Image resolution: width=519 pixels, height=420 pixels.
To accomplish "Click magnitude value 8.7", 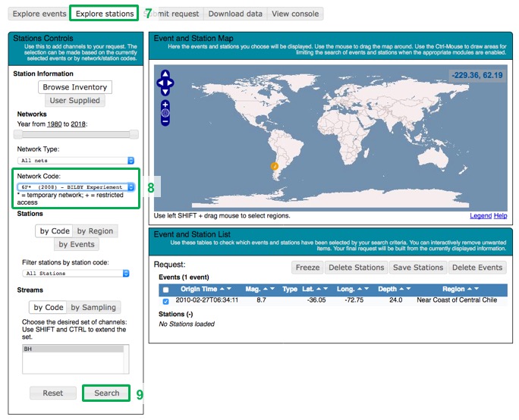I will pyautogui.click(x=261, y=300).
